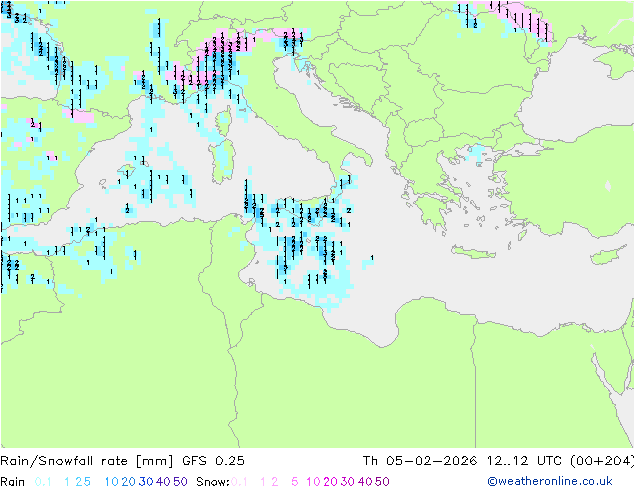
Task: Select the 30 value in Snow legend
Action: [x=348, y=482]
